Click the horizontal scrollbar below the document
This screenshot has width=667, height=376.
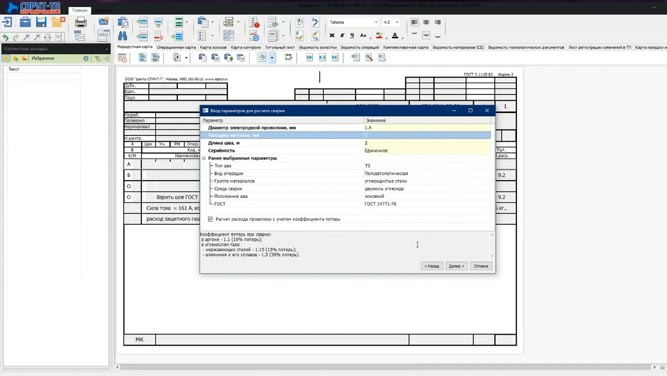pyautogui.click(x=385, y=367)
